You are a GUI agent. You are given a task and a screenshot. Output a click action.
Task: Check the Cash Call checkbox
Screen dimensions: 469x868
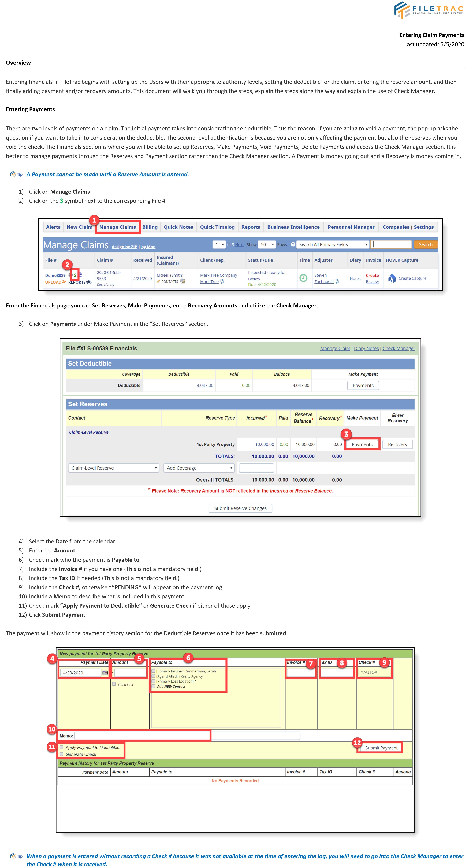pyautogui.click(x=114, y=684)
